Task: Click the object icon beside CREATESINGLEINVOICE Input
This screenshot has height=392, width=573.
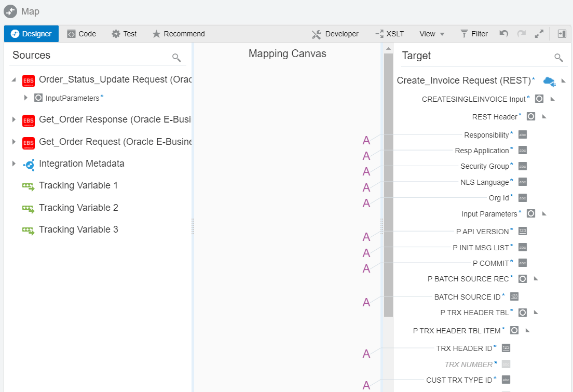Action: (x=539, y=99)
